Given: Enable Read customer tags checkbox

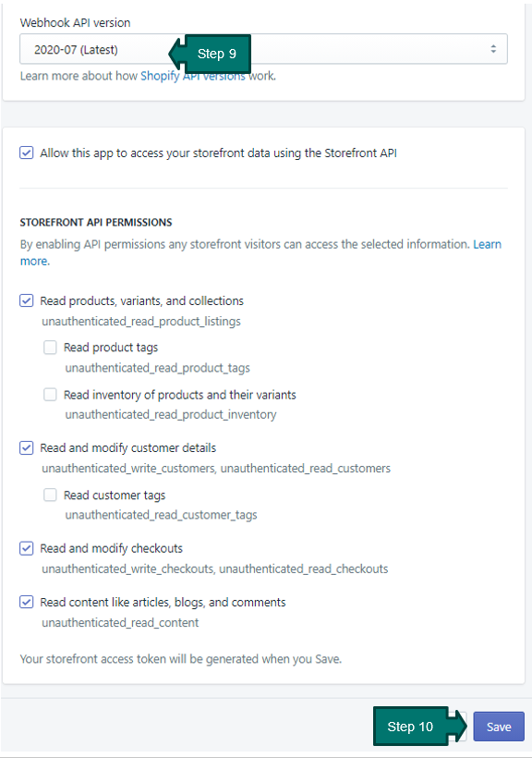Looking at the screenshot, I should click(50, 495).
